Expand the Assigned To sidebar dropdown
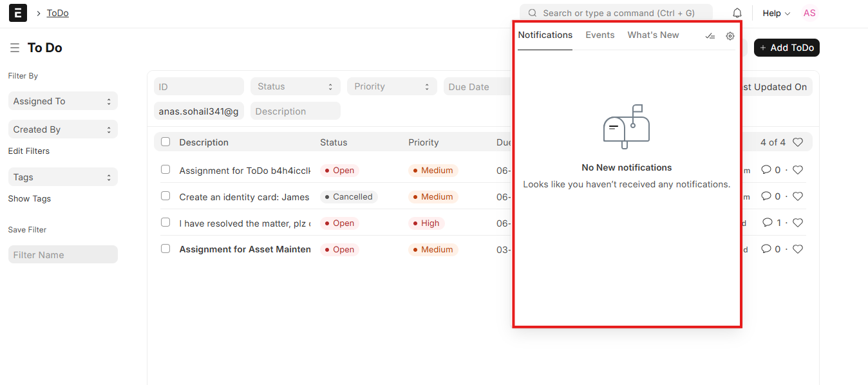868x385 pixels. coord(63,101)
